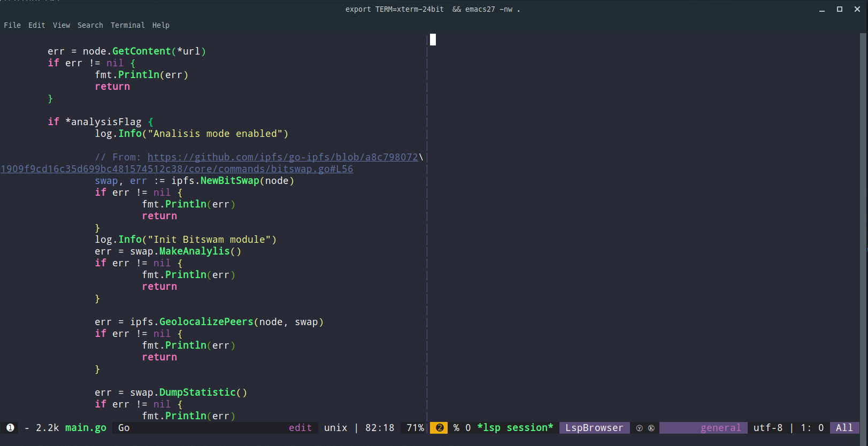Click the utf-8 encoding indicator
The width and height of the screenshot is (868, 446).
(x=768, y=428)
